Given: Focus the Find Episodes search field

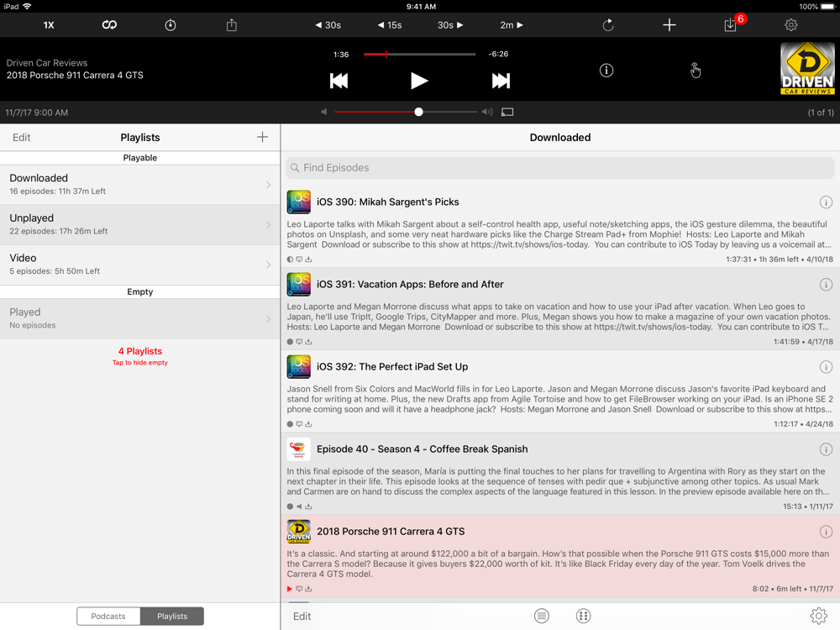Looking at the screenshot, I should point(559,168).
